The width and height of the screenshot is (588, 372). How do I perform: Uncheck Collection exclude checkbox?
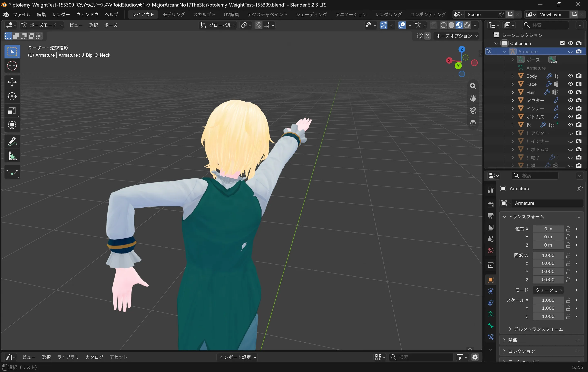click(x=562, y=43)
